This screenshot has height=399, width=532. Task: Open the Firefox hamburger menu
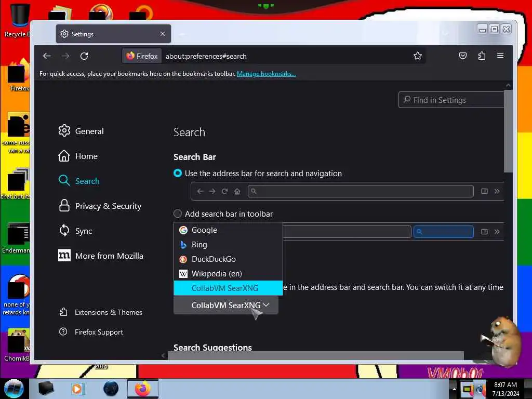pyautogui.click(x=500, y=55)
